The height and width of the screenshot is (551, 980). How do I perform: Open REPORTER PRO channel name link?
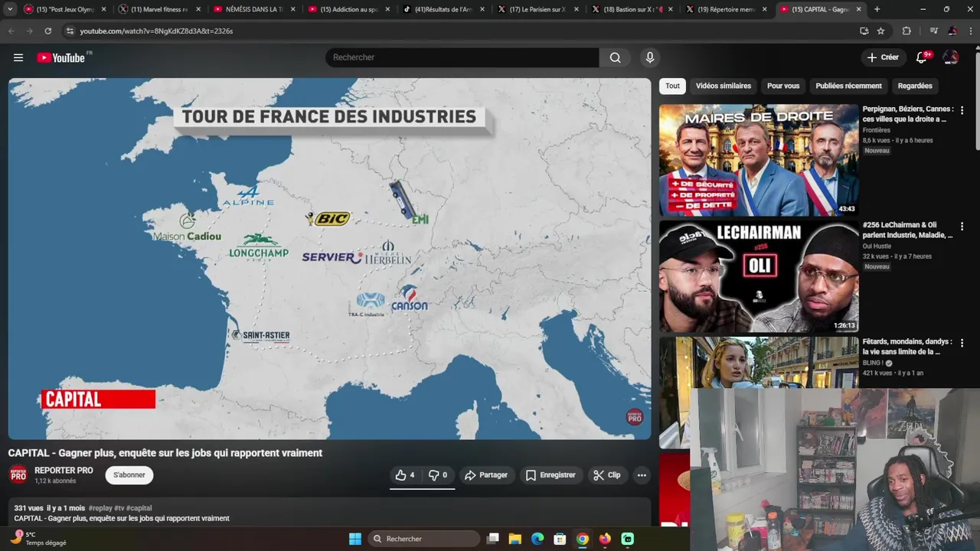64,471
